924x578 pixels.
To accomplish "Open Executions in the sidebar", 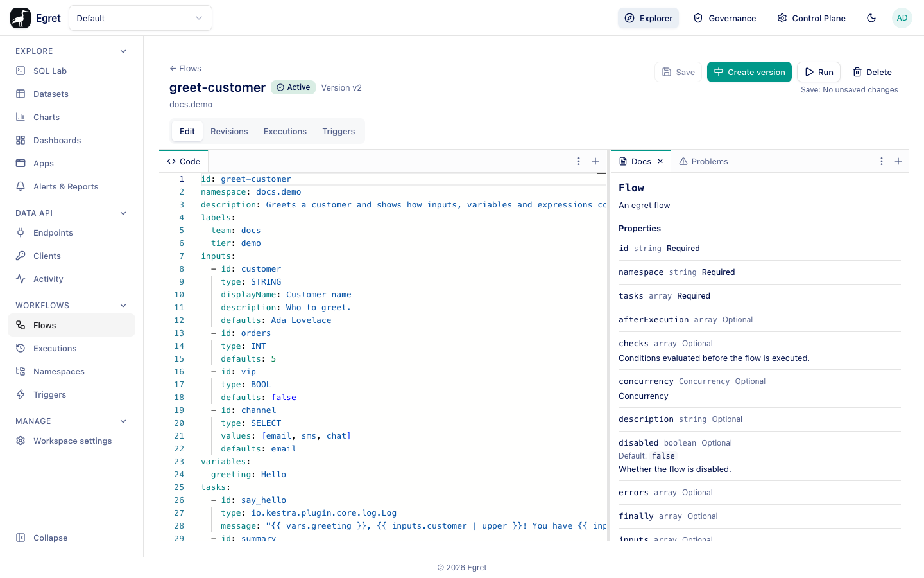I will pos(71,348).
